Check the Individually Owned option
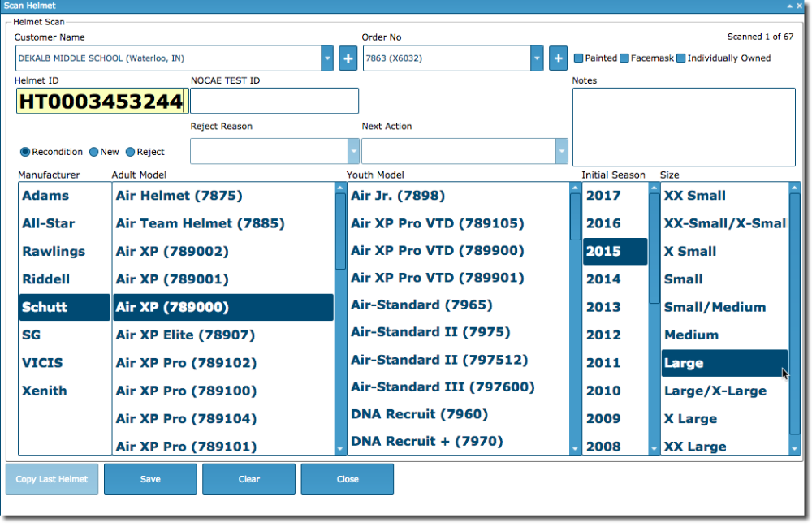The image size is (812, 527). pyautogui.click(x=681, y=58)
